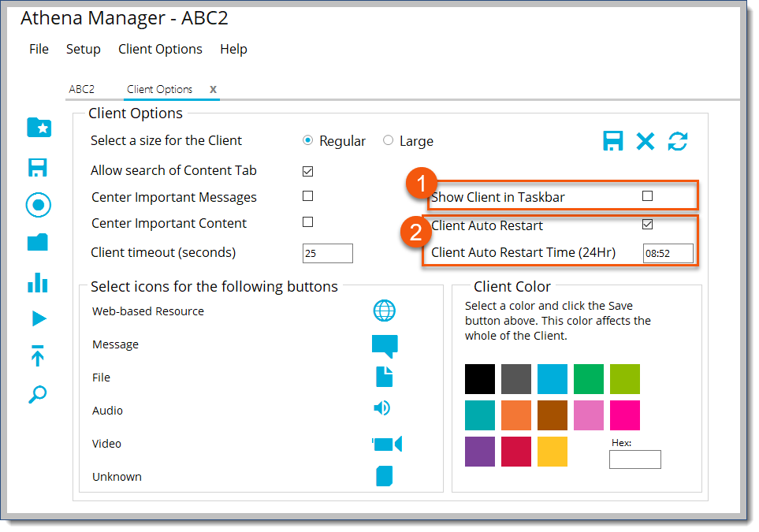The height and width of the screenshot is (532, 759).
Task: Toggle Client Auto Restart checkbox
Action: pos(648,224)
